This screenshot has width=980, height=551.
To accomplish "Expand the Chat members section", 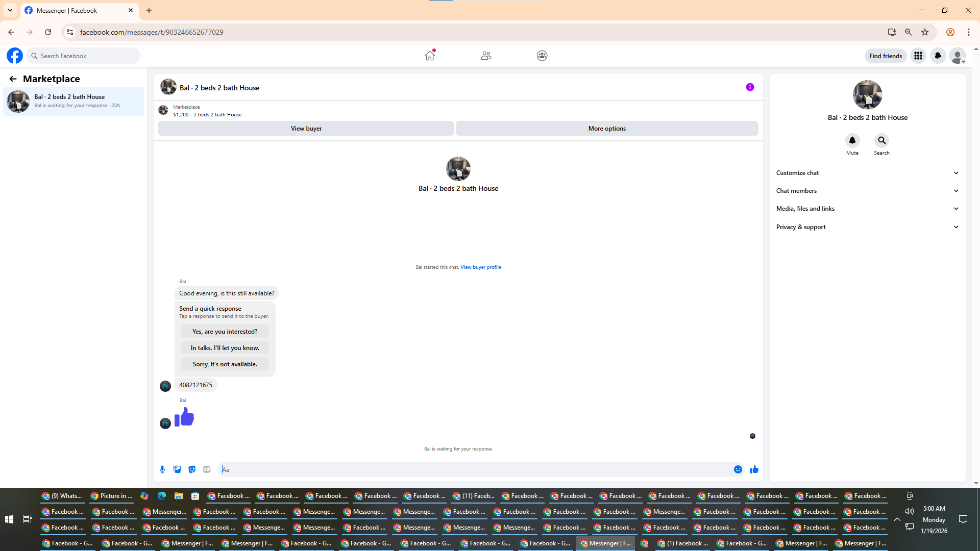I will tap(867, 191).
